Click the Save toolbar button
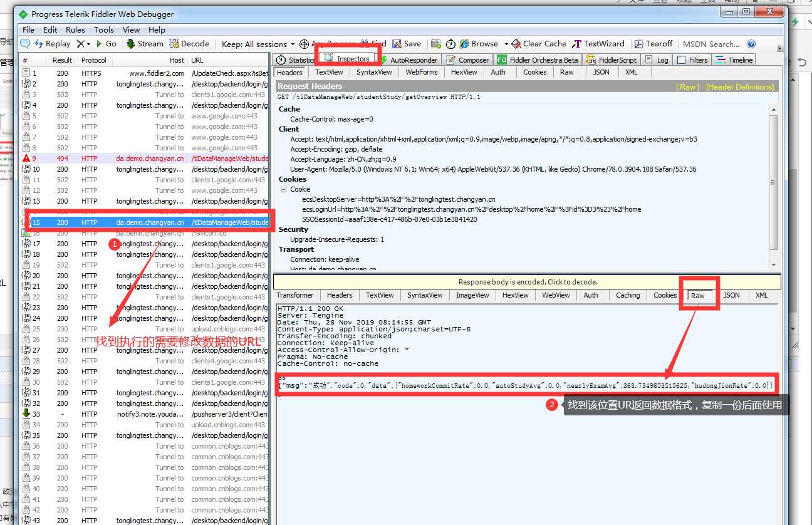 tap(407, 44)
